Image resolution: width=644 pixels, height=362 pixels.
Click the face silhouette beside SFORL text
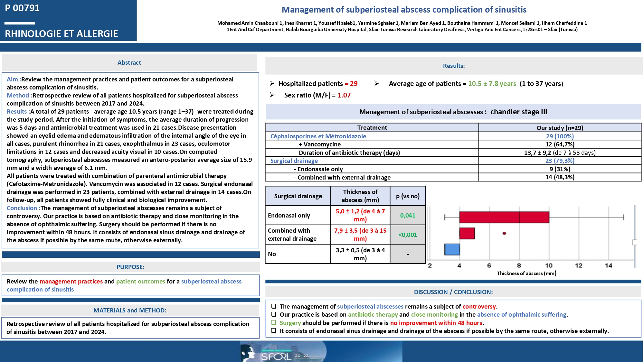point(249,353)
